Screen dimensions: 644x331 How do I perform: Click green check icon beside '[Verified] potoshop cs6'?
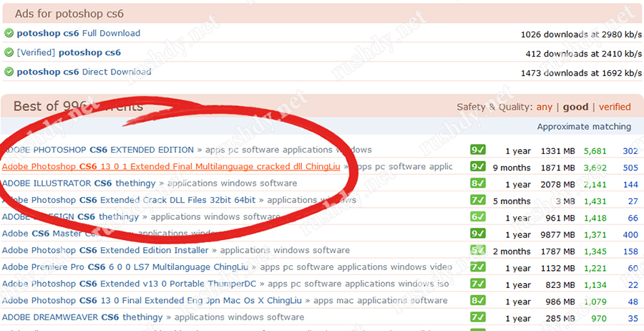9,52
